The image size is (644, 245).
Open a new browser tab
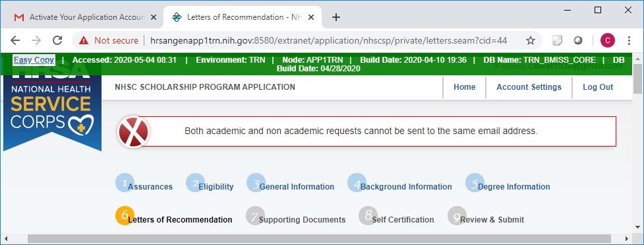(336, 17)
